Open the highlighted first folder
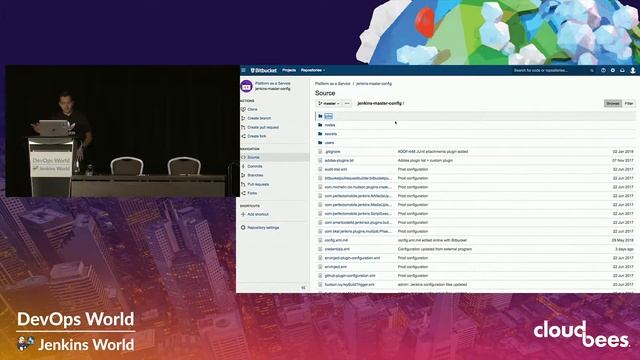 tap(329, 116)
